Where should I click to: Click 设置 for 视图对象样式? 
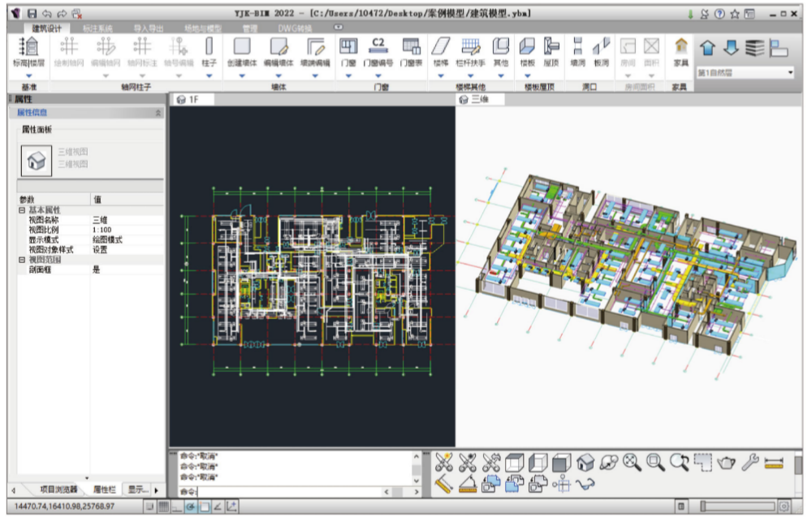pos(99,249)
